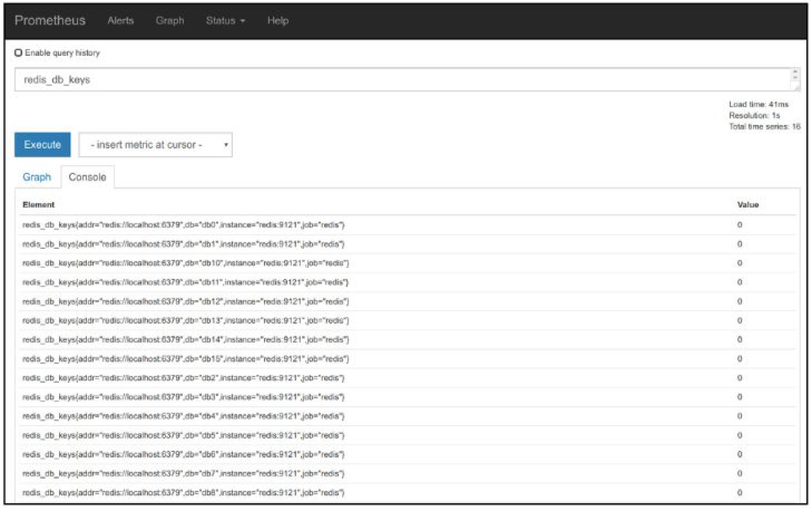The image size is (812, 511).
Task: Click the Execute button
Action: [x=43, y=145]
